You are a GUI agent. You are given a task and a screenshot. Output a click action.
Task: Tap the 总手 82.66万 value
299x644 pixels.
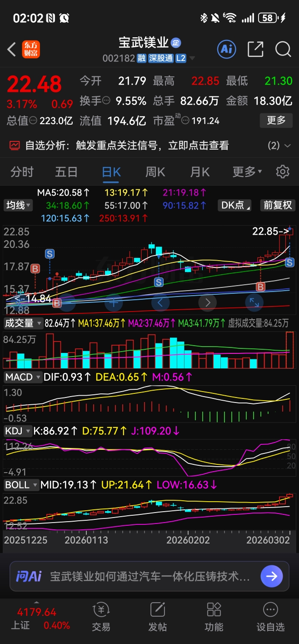200,101
